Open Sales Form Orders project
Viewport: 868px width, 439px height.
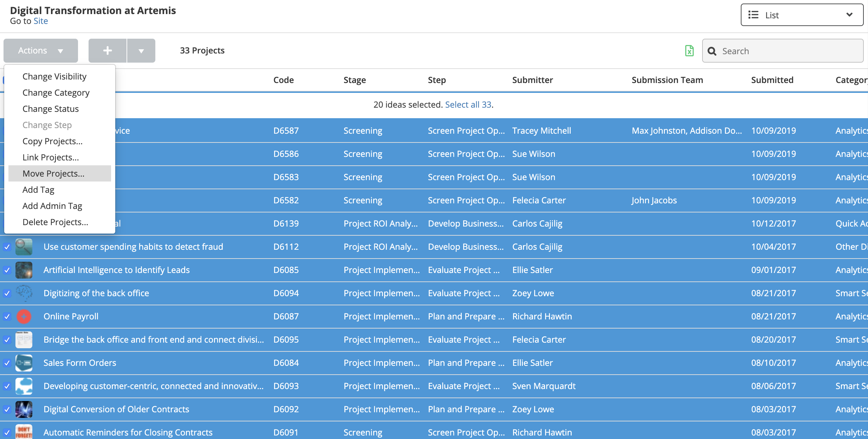80,363
